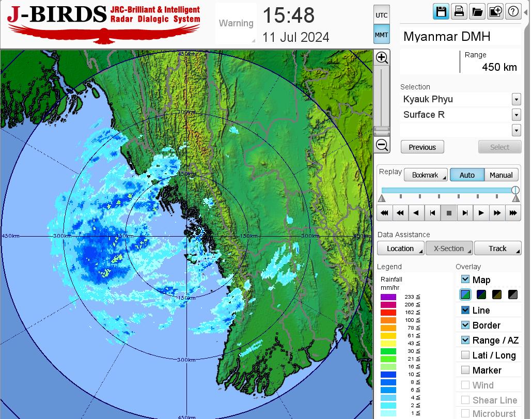Zoom out with the magnifier minus icon

point(382,145)
